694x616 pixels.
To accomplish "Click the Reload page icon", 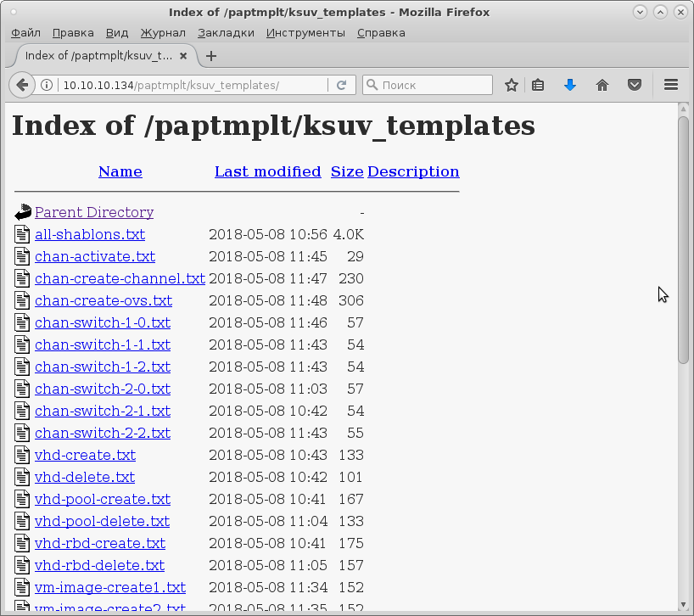I will click(x=341, y=85).
